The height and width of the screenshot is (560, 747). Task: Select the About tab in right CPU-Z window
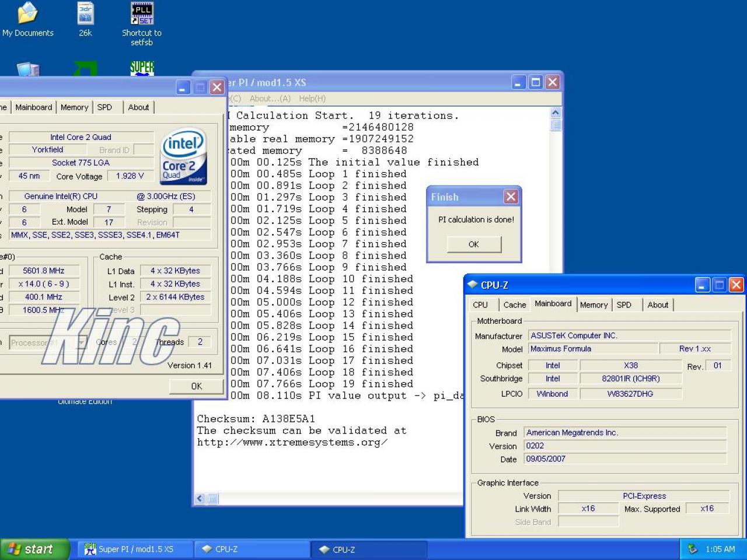[658, 304]
